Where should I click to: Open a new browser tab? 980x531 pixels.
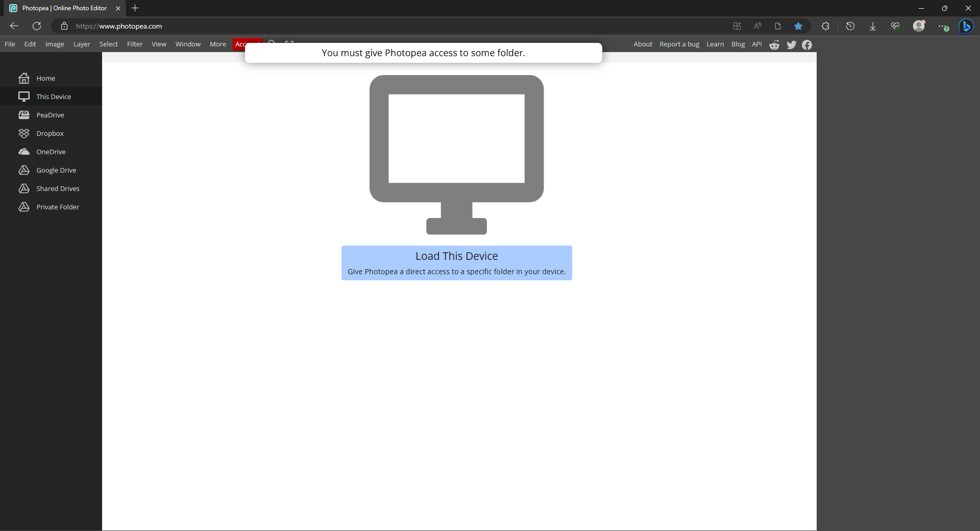point(135,8)
